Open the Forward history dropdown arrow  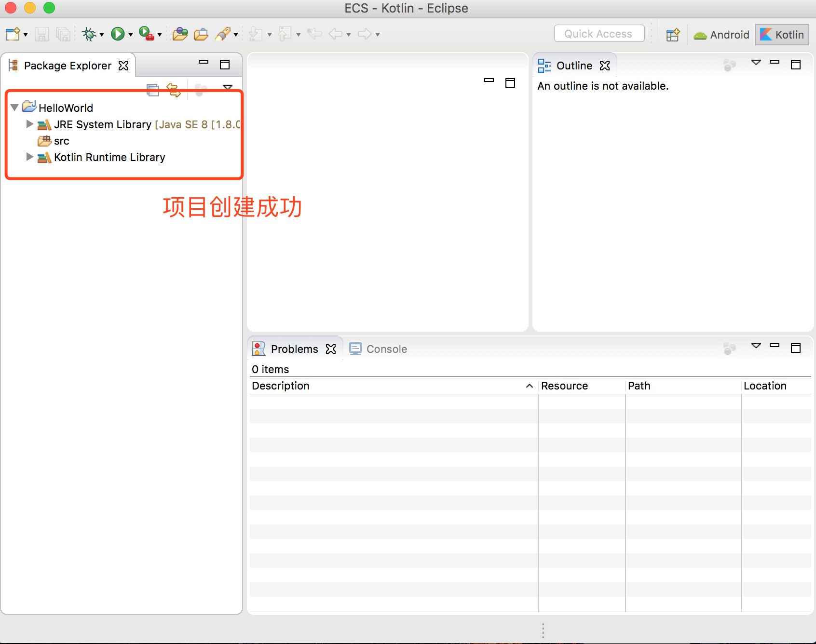378,35
